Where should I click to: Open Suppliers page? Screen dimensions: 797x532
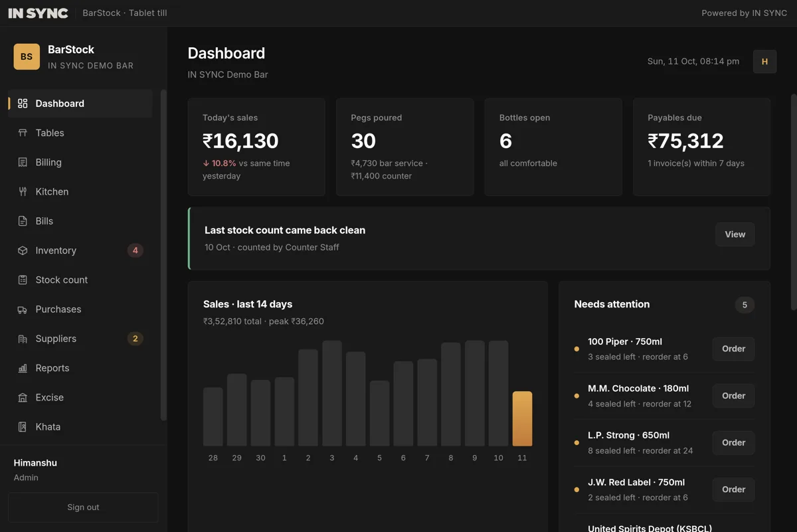coord(80,339)
